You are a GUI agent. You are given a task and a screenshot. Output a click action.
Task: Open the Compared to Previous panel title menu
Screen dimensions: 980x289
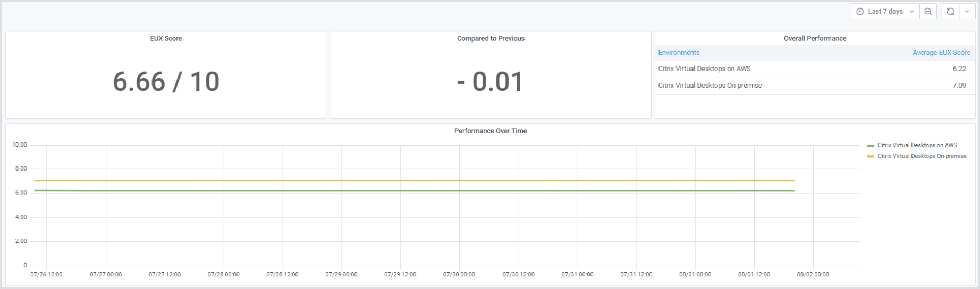point(491,38)
